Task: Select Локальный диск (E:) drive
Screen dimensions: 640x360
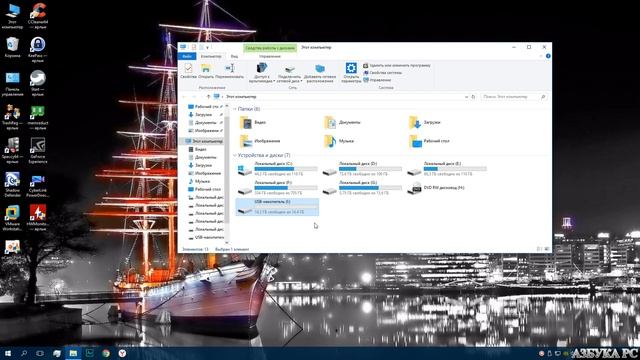Action: [447, 169]
